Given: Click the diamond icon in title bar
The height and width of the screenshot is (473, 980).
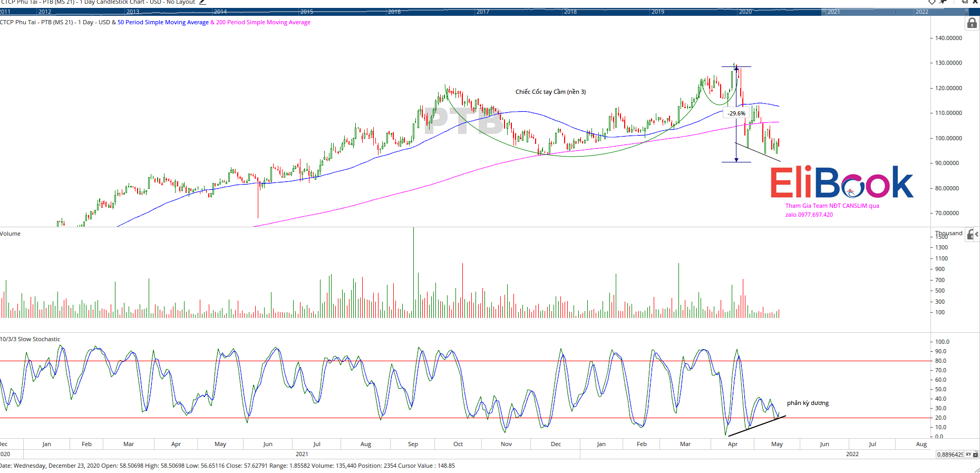Looking at the screenshot, I should coord(932,2).
